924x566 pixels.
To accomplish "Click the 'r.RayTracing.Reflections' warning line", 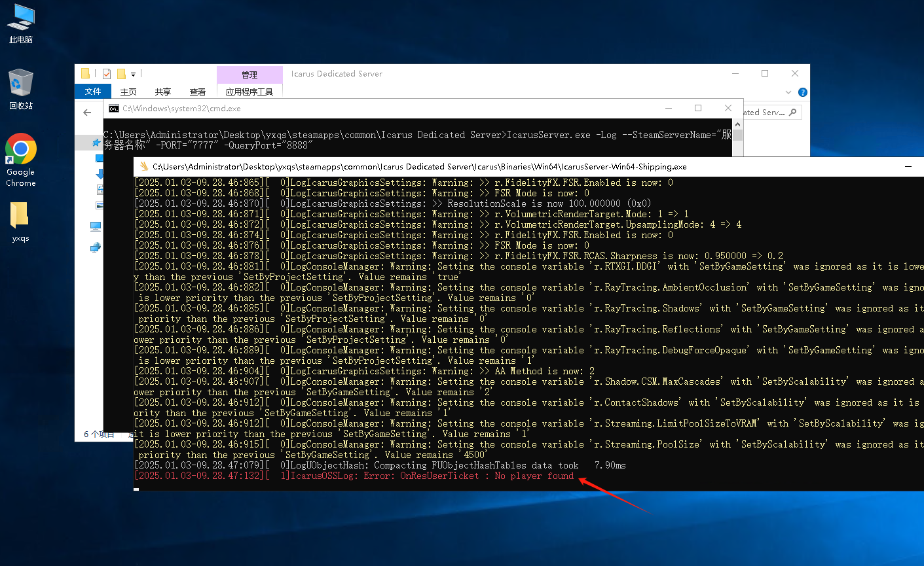I will click(528, 334).
